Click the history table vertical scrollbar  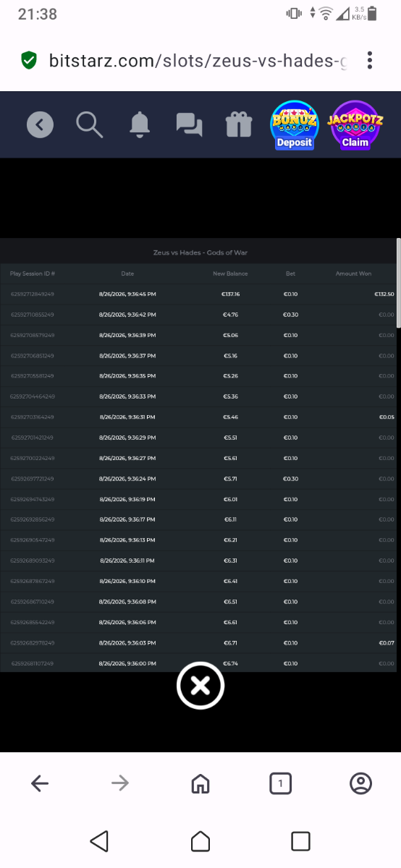398,284
